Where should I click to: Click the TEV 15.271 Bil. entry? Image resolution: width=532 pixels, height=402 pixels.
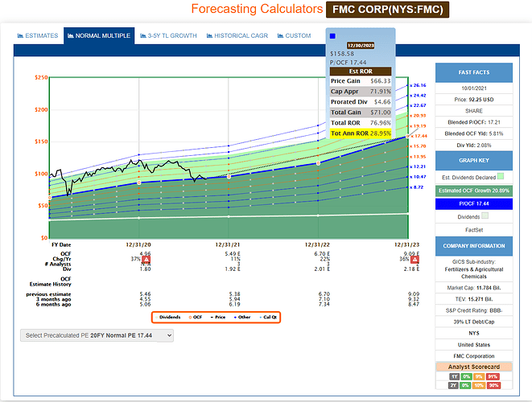click(473, 299)
